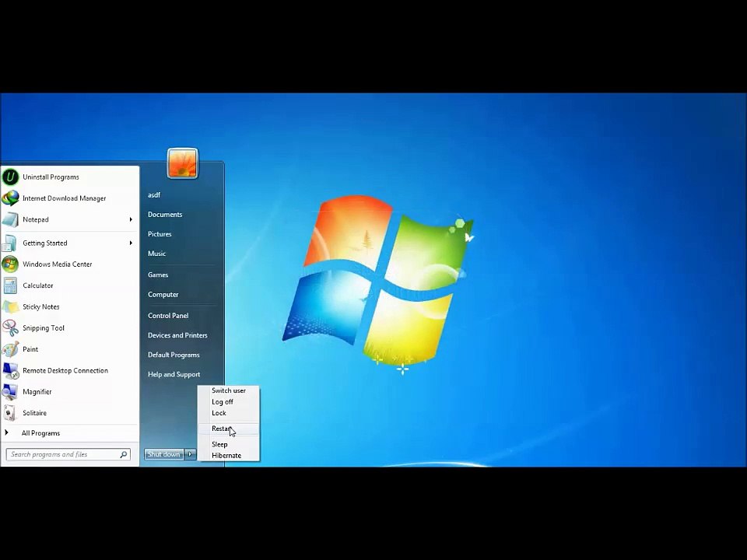The height and width of the screenshot is (560, 747).
Task: Choose Restart in the power menu
Action: (x=229, y=429)
